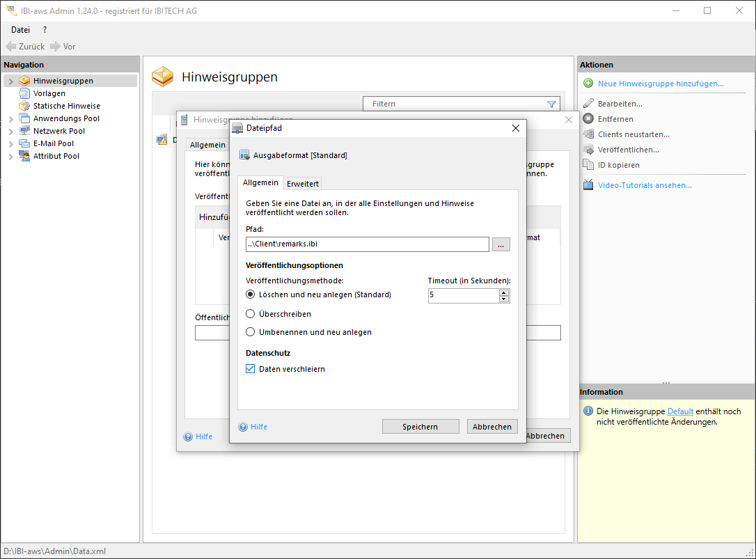Open the Datei menu
The width and height of the screenshot is (756, 559).
click(20, 30)
